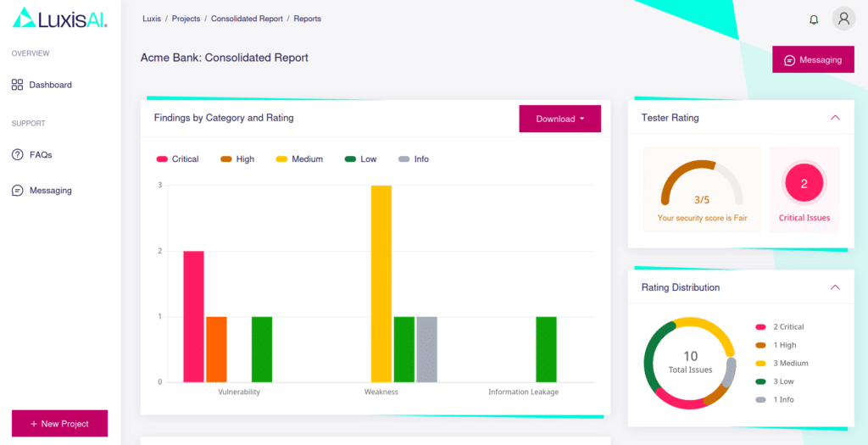Go to Projects in the breadcrumb
868x445 pixels.
[x=186, y=19]
